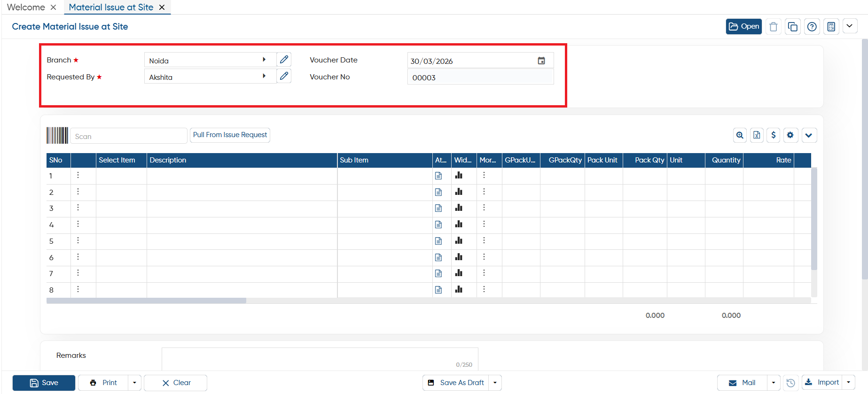Open the Save As Draft dropdown arrow

point(495,383)
